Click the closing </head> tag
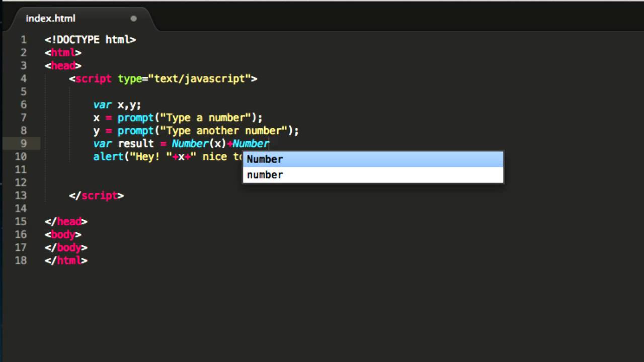The width and height of the screenshot is (644, 362). (x=66, y=222)
